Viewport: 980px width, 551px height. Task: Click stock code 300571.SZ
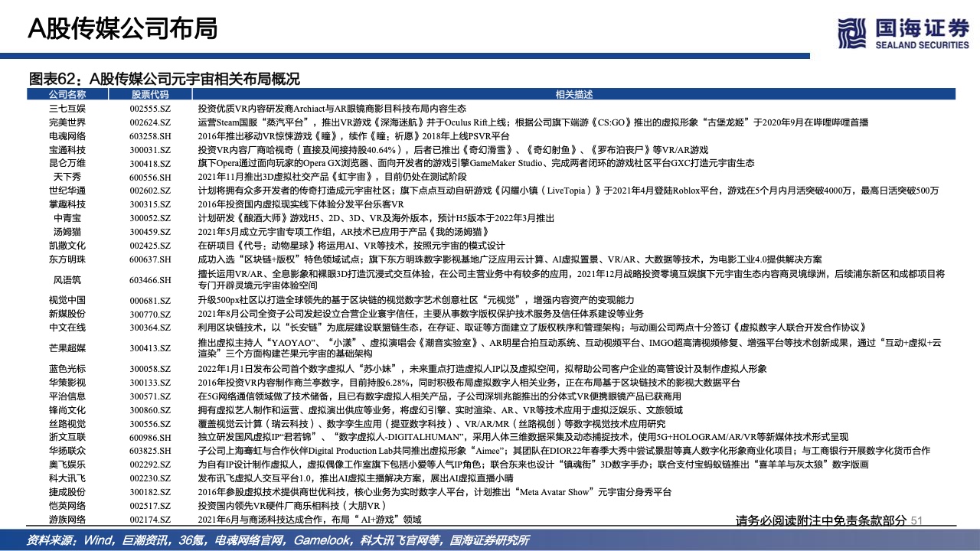pyautogui.click(x=150, y=396)
